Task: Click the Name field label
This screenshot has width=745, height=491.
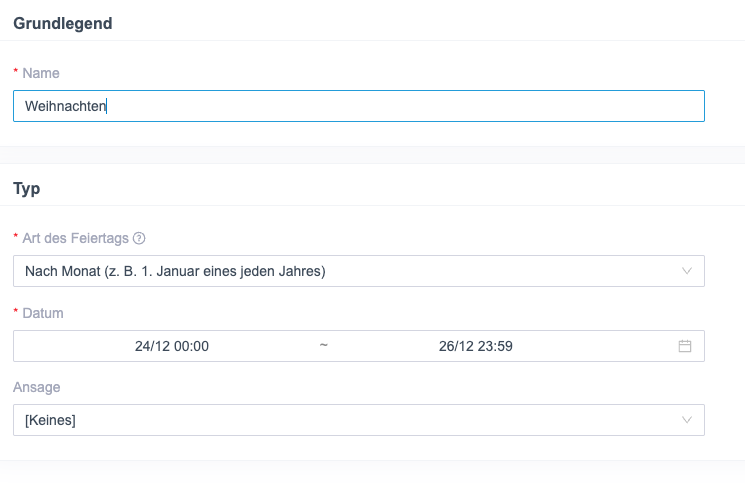Action: [x=40, y=73]
